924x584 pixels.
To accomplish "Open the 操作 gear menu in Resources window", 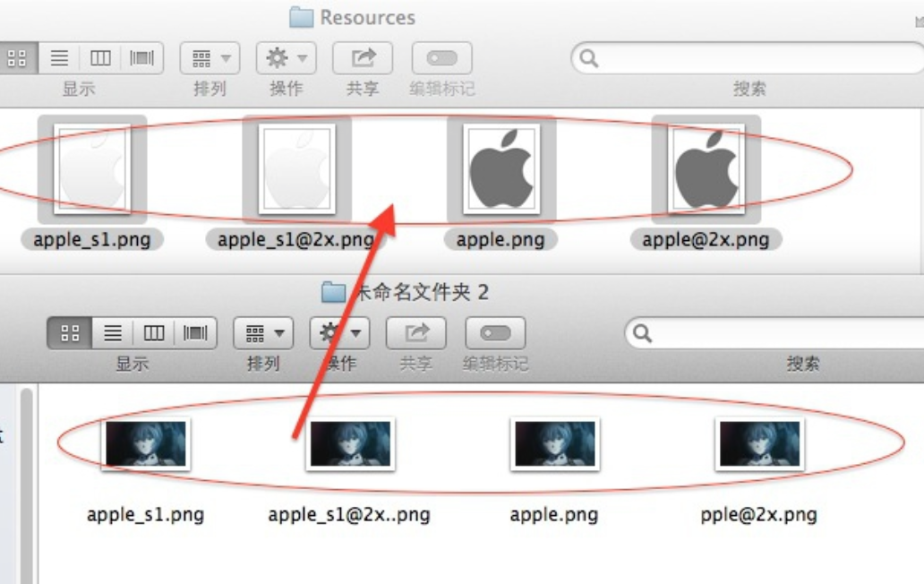I will pyautogui.click(x=286, y=57).
